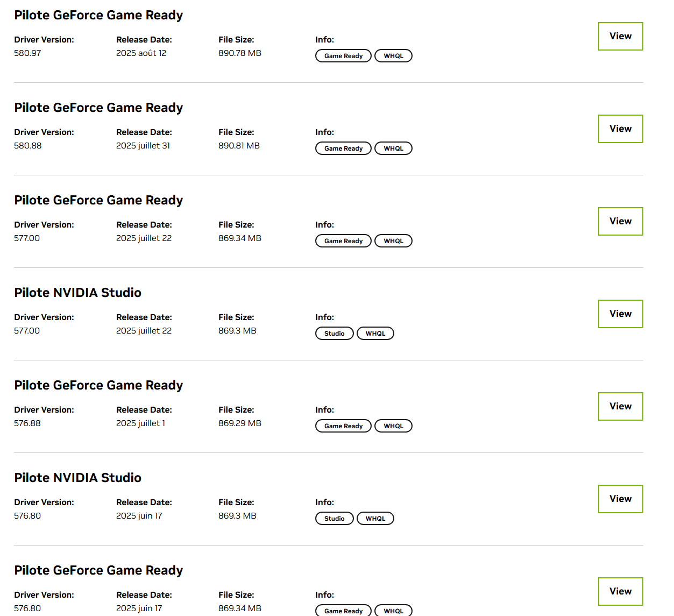The height and width of the screenshot is (616, 674).
Task: Open View for Game Ready driver 869.34 MB juillet 22
Action: point(620,221)
